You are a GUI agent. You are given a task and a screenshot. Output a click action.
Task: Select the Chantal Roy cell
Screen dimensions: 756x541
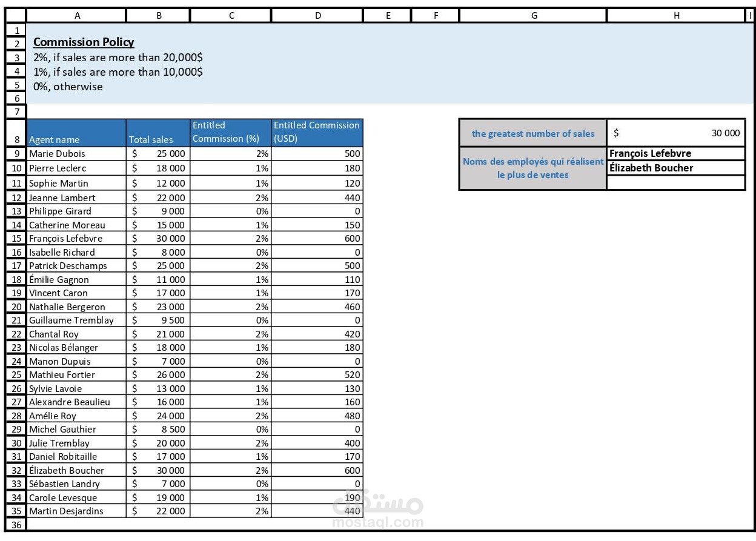pyautogui.click(x=77, y=334)
